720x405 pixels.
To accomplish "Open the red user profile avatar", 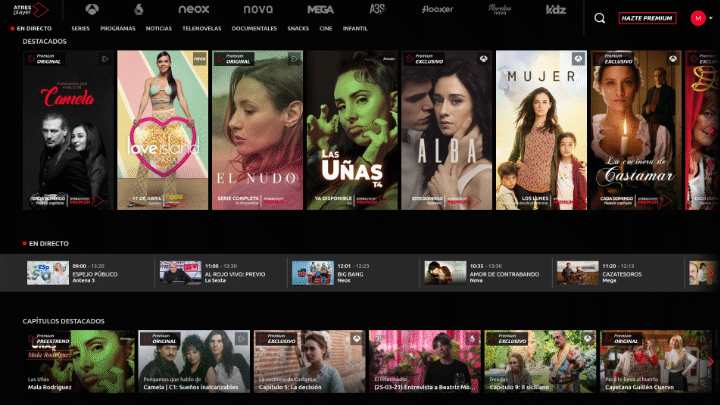I will click(698, 18).
